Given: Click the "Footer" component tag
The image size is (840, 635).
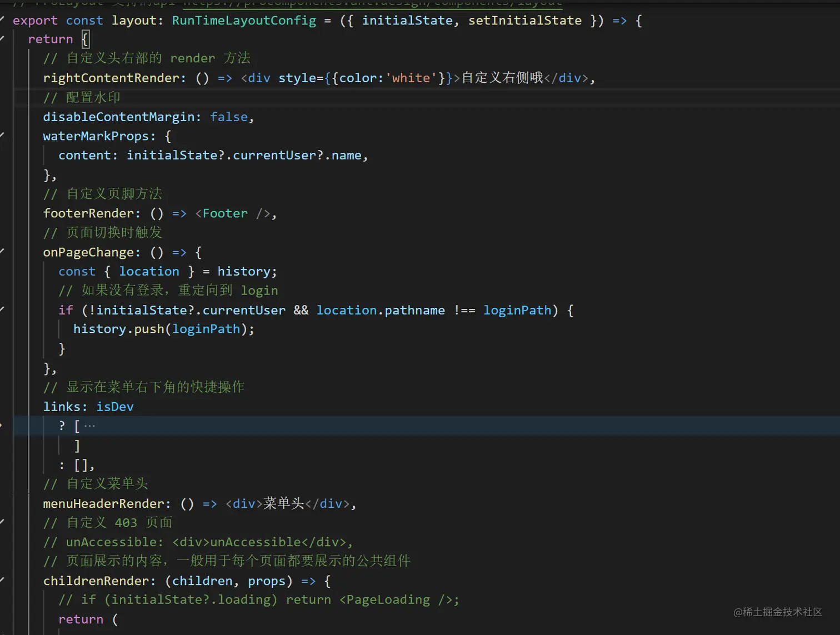Looking at the screenshot, I should 225,213.
